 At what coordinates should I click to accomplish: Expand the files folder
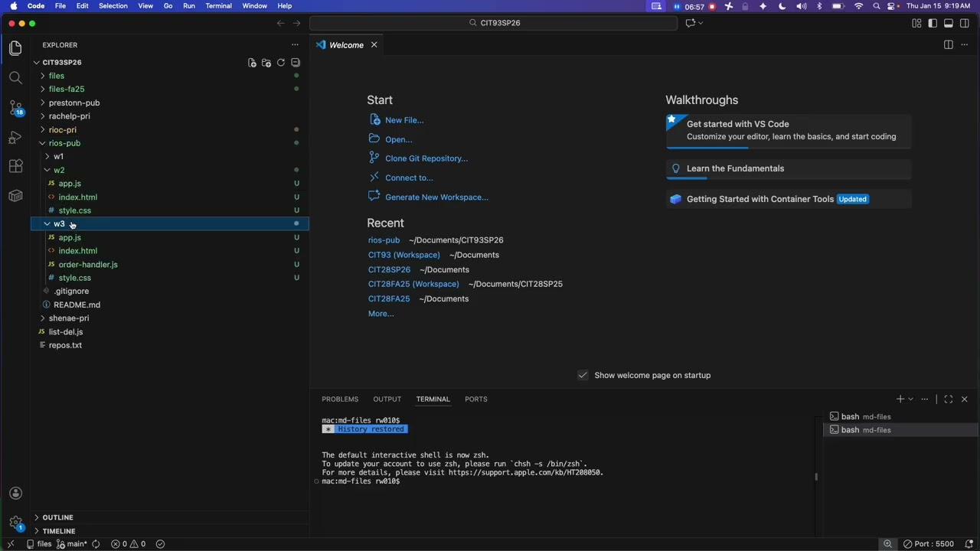click(169, 76)
